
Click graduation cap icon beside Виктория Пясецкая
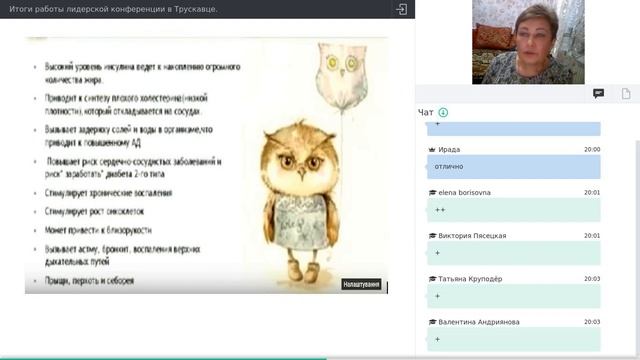[x=432, y=236]
